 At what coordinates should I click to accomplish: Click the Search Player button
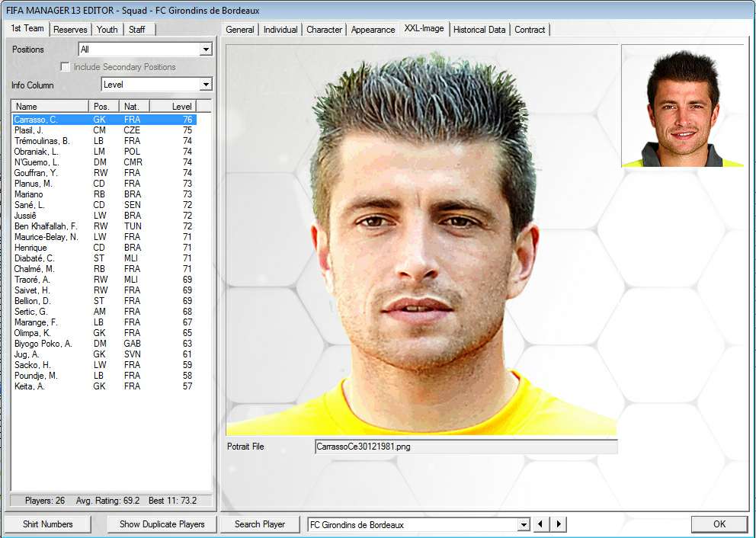point(260,524)
